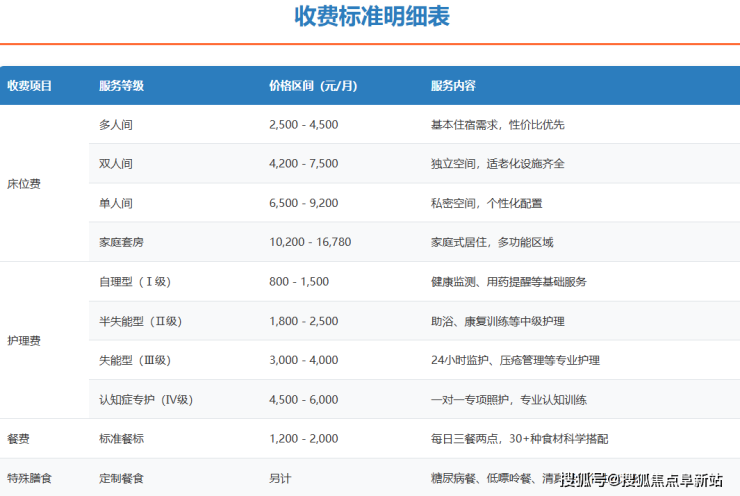
Task: Select the 服务内容 column header
Action: [453, 86]
